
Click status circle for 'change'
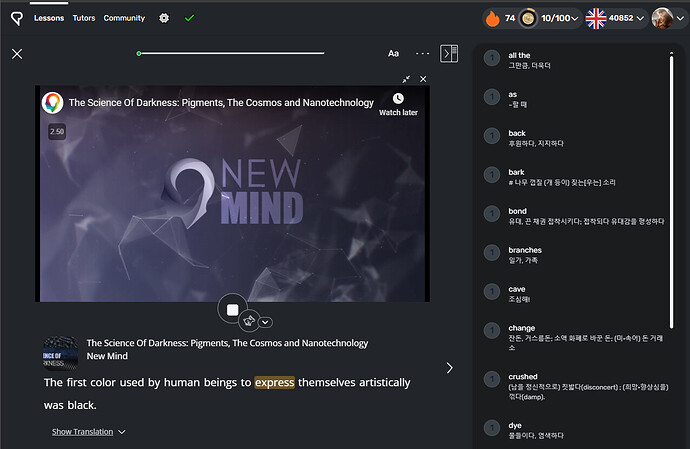click(492, 331)
